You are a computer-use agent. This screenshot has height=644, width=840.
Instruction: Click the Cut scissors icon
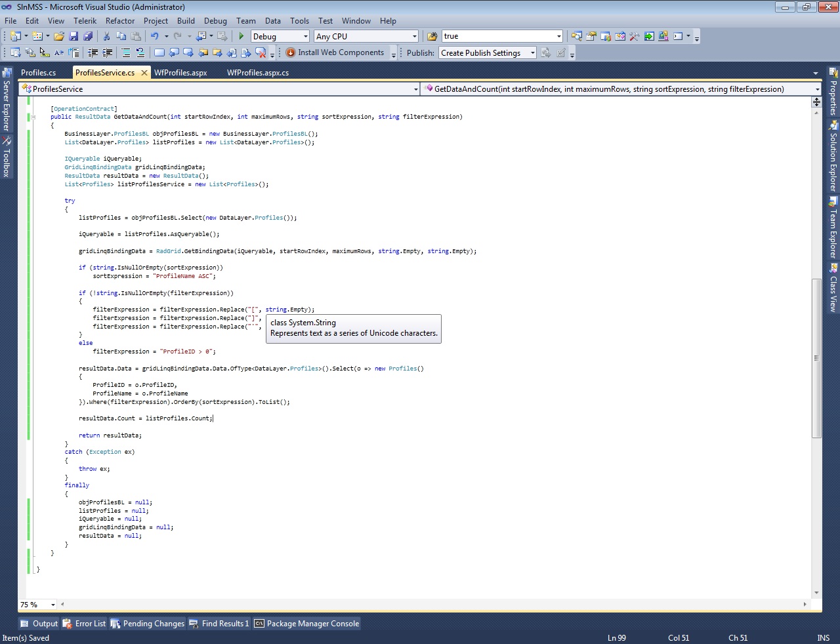pos(106,37)
